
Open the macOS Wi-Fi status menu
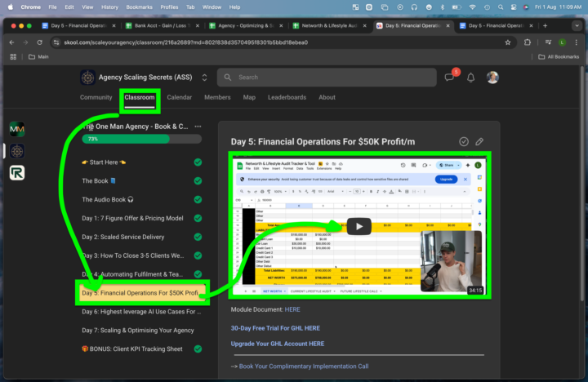[473, 7]
